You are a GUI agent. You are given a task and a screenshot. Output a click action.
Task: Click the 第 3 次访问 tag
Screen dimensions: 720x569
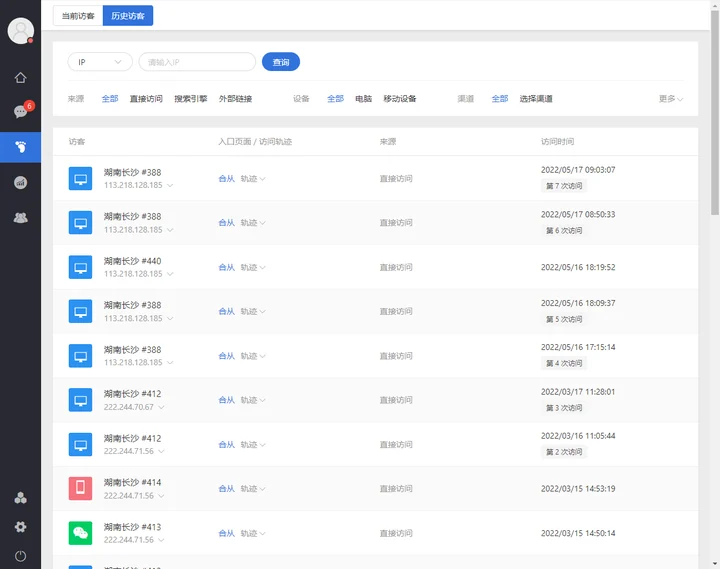click(563, 408)
